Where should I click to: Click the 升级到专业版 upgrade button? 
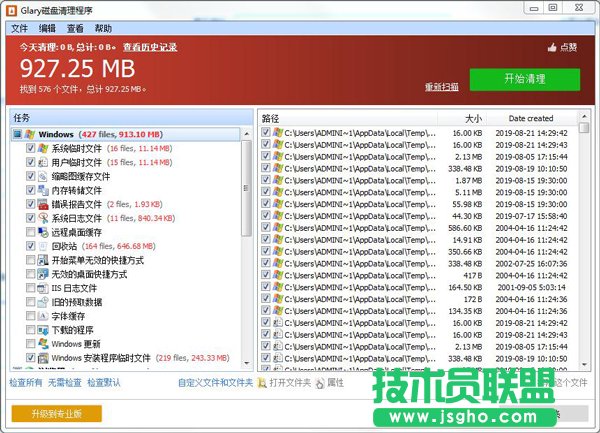click(x=57, y=413)
